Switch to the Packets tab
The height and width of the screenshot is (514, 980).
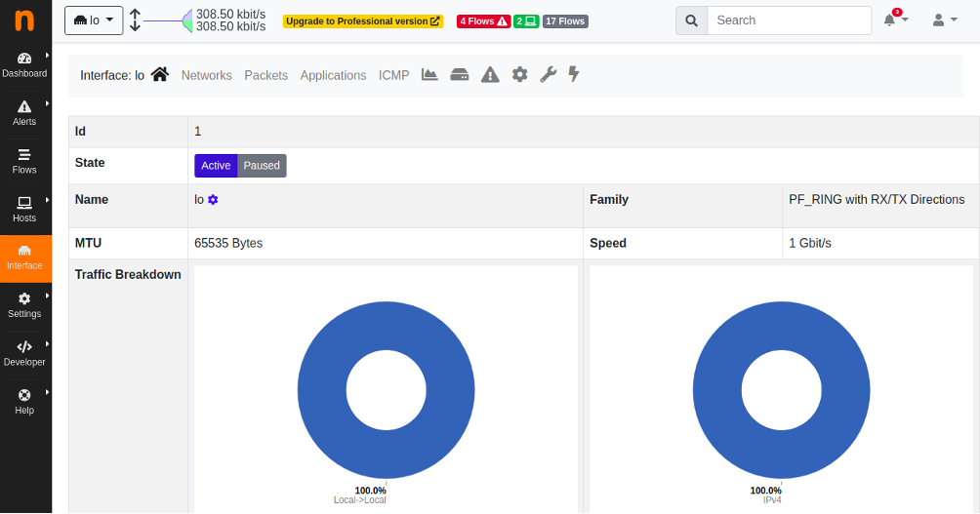266,75
